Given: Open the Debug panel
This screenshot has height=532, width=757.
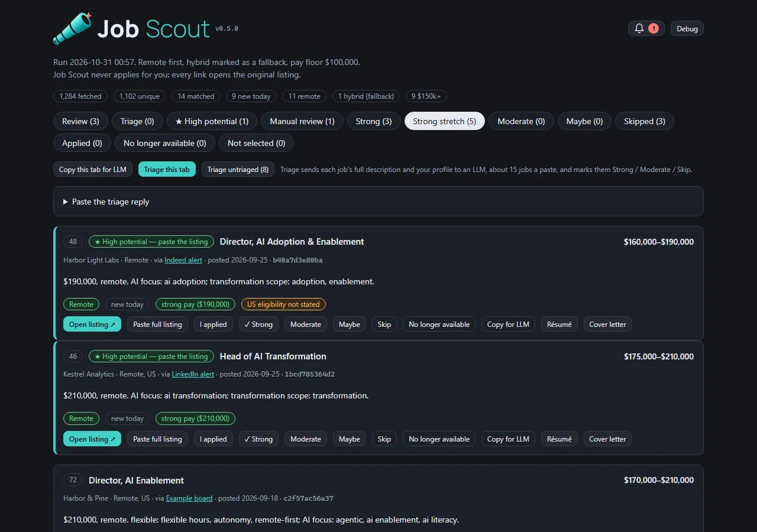Looking at the screenshot, I should click(687, 28).
